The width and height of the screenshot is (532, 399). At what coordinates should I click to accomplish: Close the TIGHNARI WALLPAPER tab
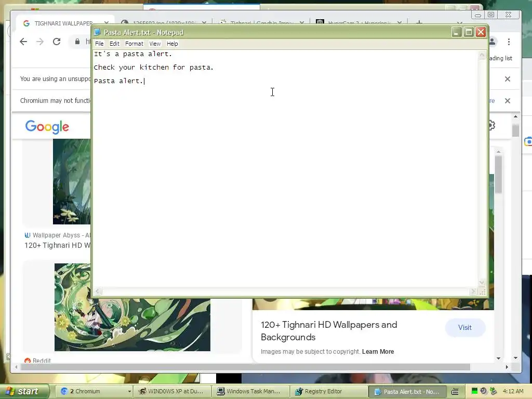pyautogui.click(x=106, y=23)
